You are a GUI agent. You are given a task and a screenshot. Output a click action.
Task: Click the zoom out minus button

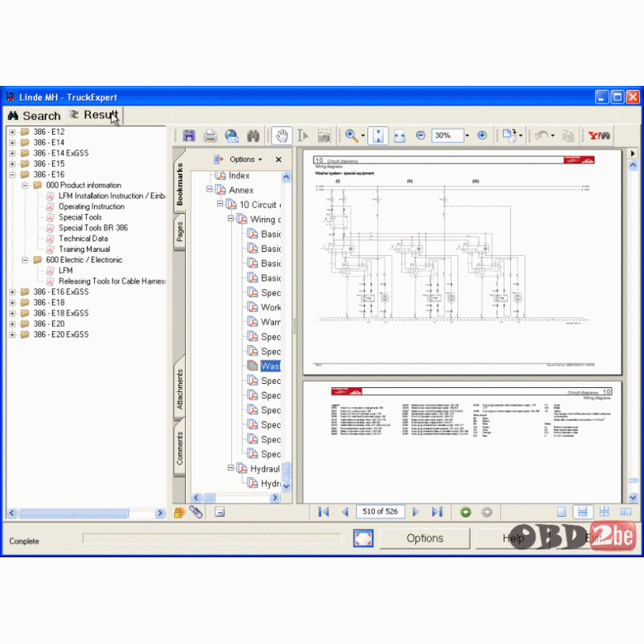420,135
